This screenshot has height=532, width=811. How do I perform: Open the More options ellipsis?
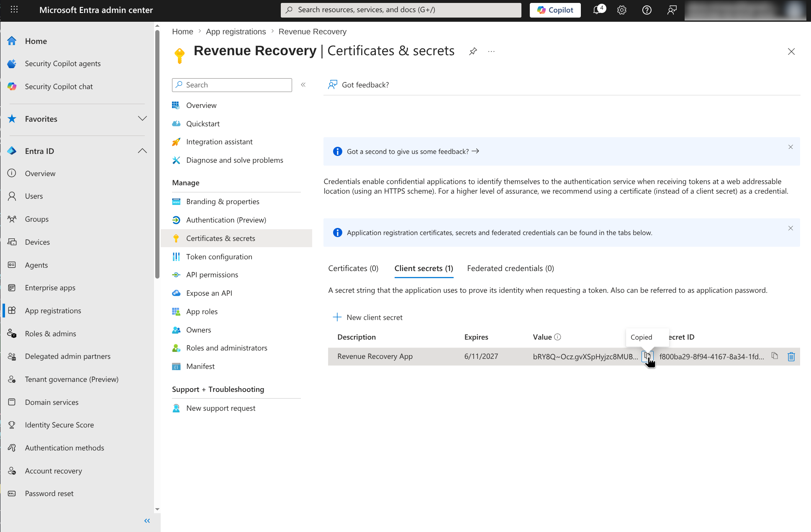pos(491,51)
